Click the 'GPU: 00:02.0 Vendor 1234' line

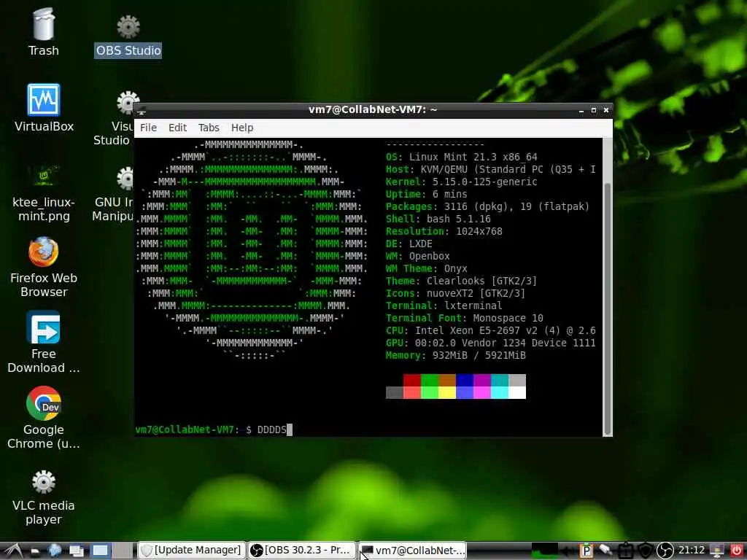491,343
